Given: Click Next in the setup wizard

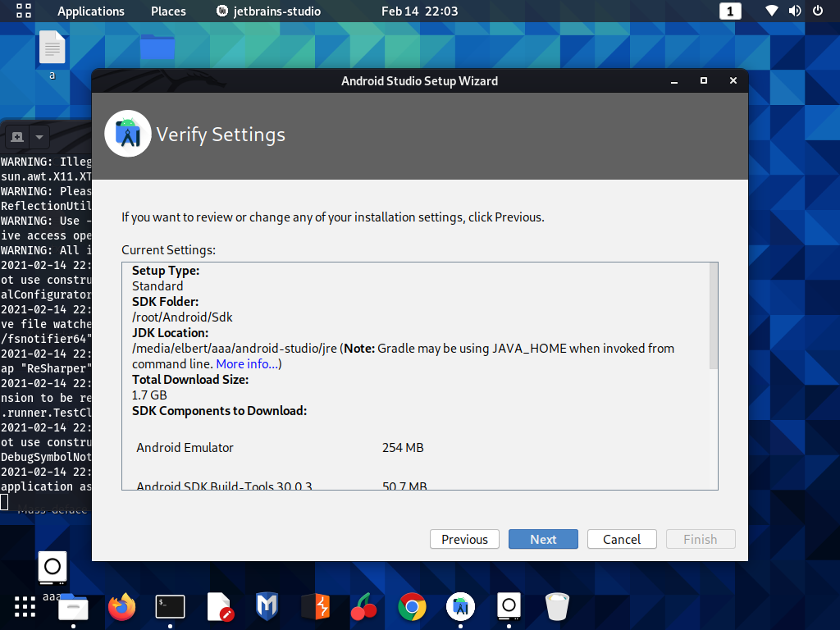Looking at the screenshot, I should coord(543,539).
